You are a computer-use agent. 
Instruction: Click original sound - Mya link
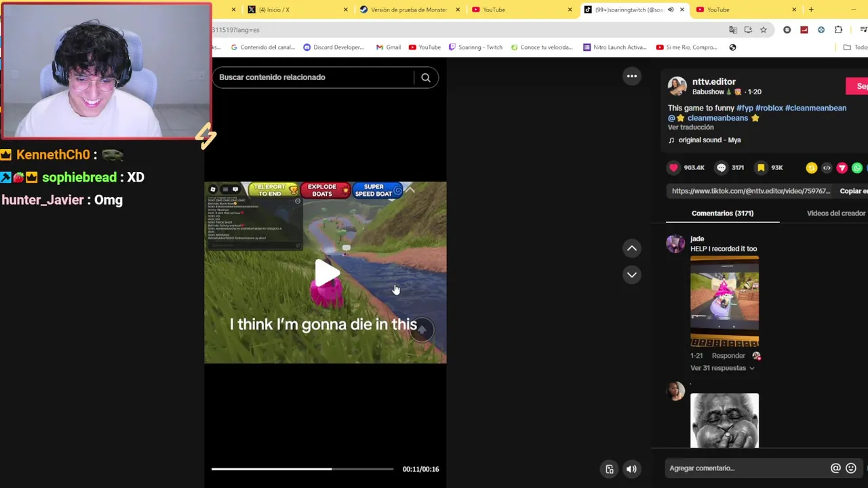pyautogui.click(x=709, y=140)
